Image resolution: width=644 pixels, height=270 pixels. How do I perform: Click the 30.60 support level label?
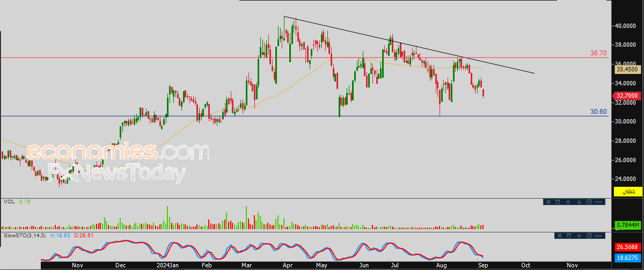[x=598, y=112]
